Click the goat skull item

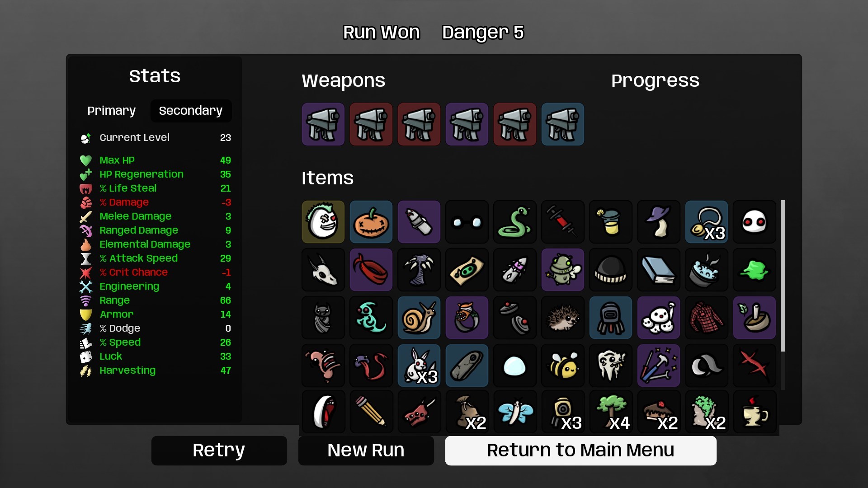pos(323,270)
